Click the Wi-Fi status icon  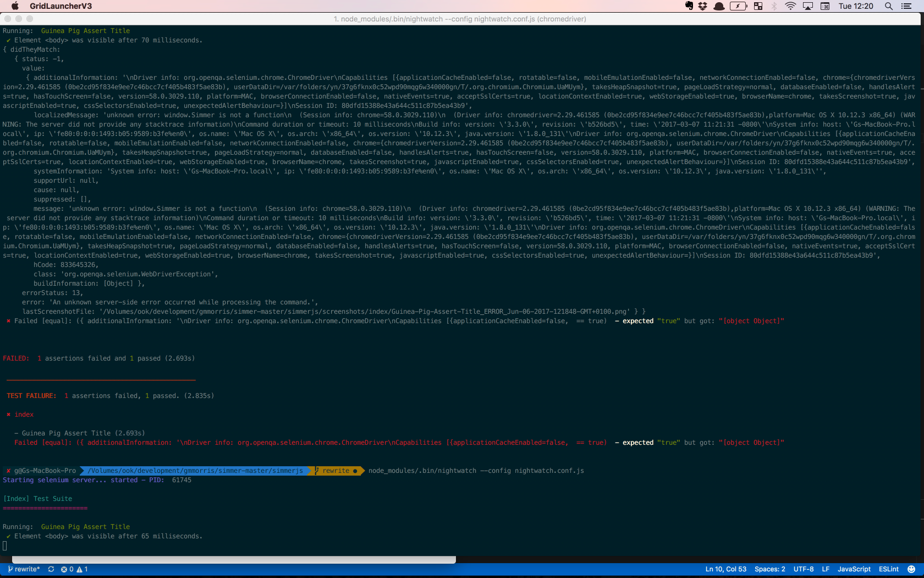pos(790,6)
